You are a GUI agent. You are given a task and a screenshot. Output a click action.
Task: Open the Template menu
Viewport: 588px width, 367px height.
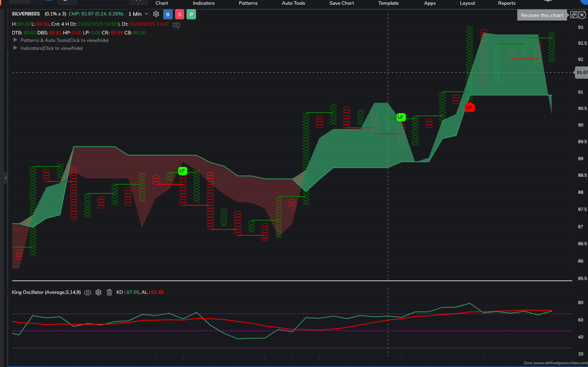click(388, 3)
